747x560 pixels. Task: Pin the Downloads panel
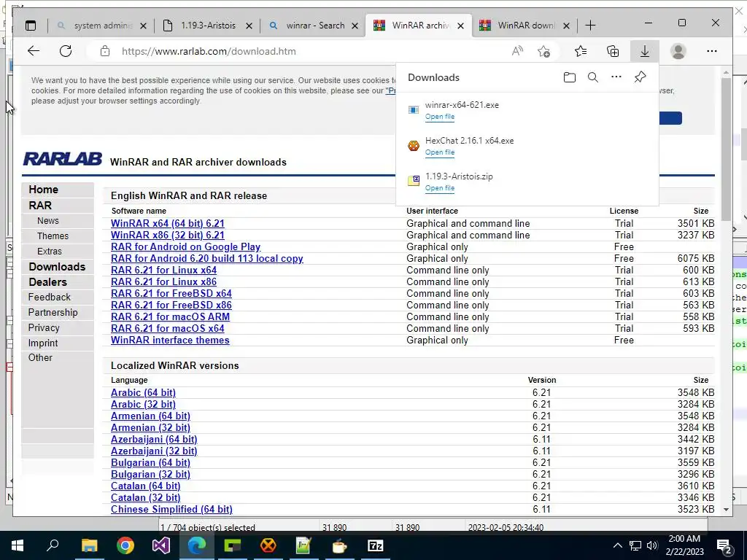(640, 77)
